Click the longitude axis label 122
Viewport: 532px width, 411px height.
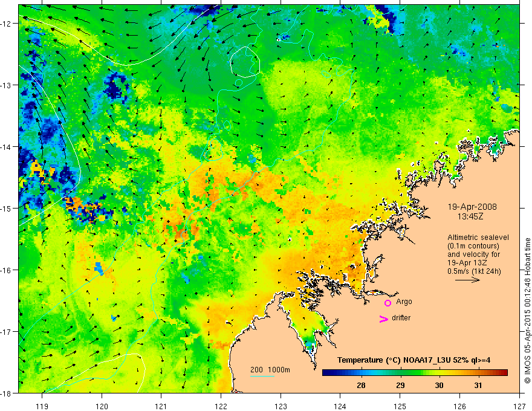click(x=221, y=406)
